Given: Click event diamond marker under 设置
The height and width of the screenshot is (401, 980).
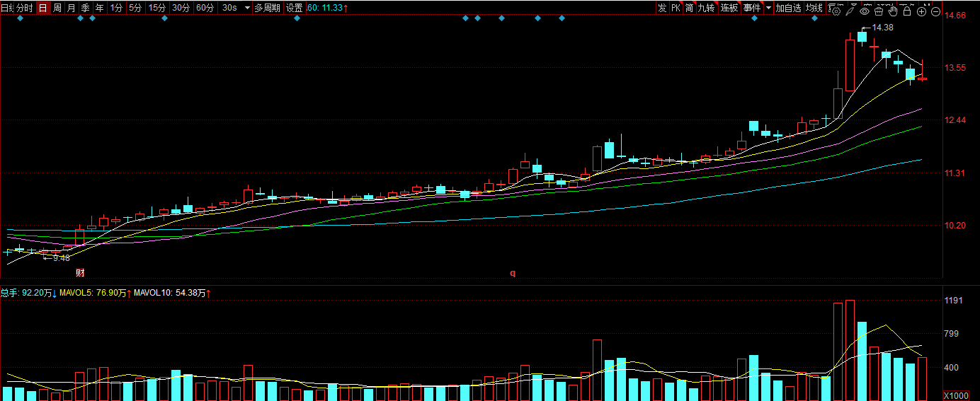Looking at the screenshot, I should point(297,18).
